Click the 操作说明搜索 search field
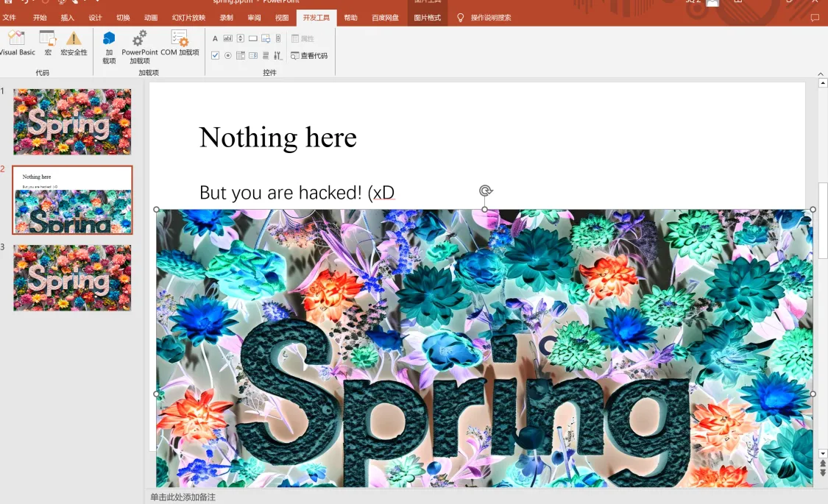This screenshot has height=504, width=828. pos(491,18)
